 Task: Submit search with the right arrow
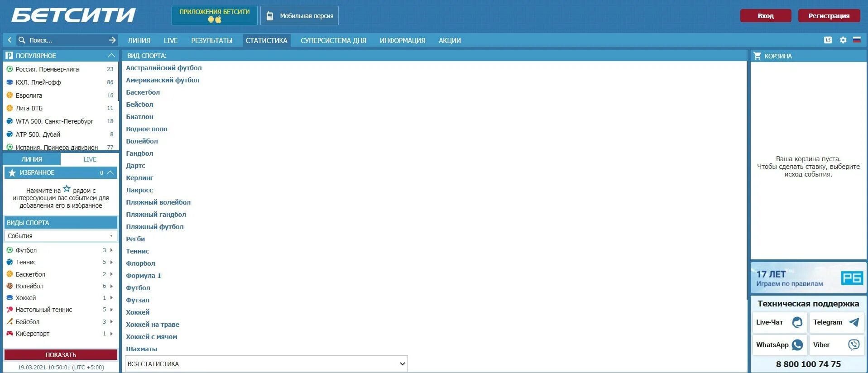pos(112,40)
